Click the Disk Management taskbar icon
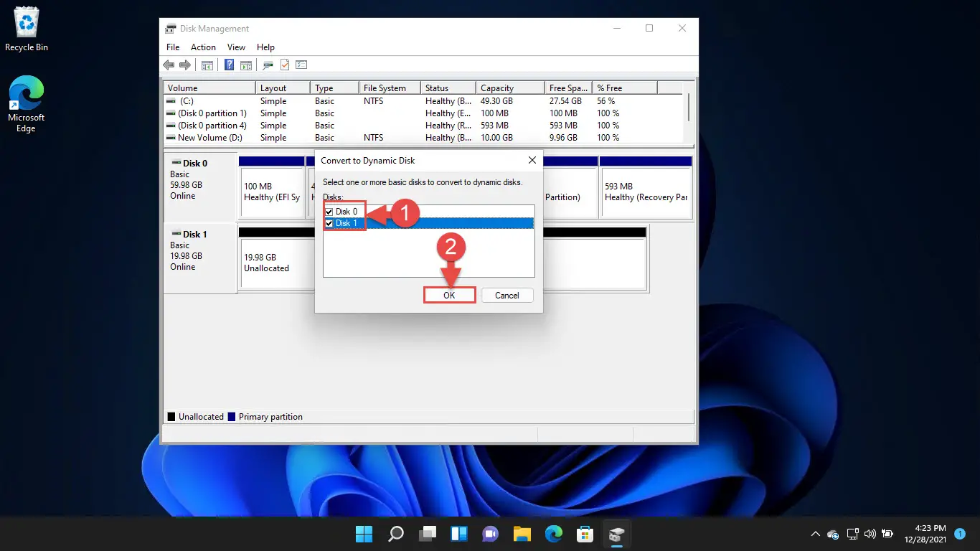 617,534
